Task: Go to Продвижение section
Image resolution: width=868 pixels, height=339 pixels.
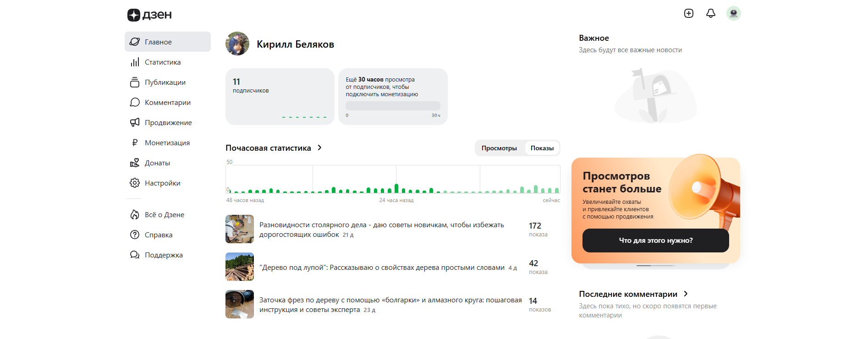Action: [168, 122]
